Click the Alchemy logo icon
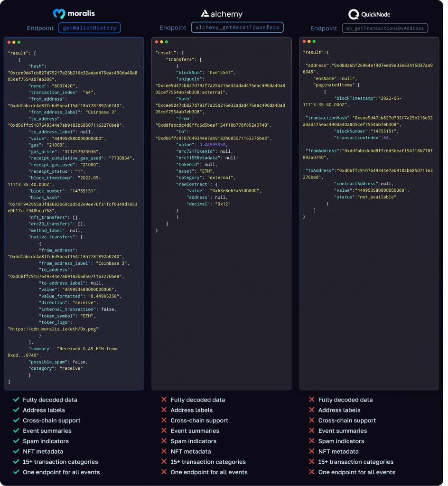This screenshot has height=486, width=448. coord(205,14)
